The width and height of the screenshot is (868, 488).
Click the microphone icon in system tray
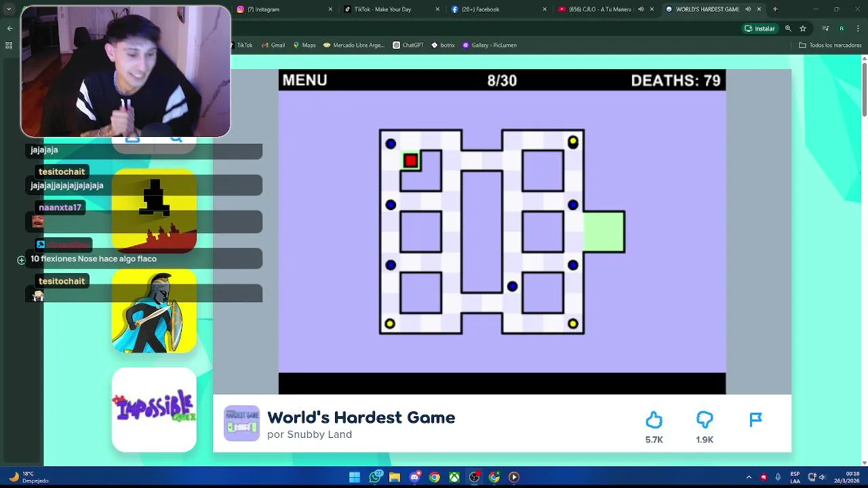tap(778, 477)
